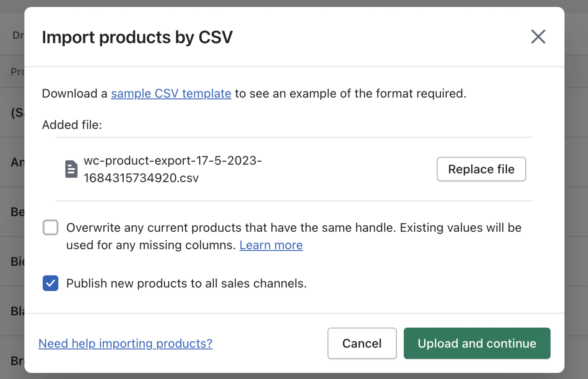
Task: Enable overwrite products with same handle checkbox
Action: tap(51, 227)
